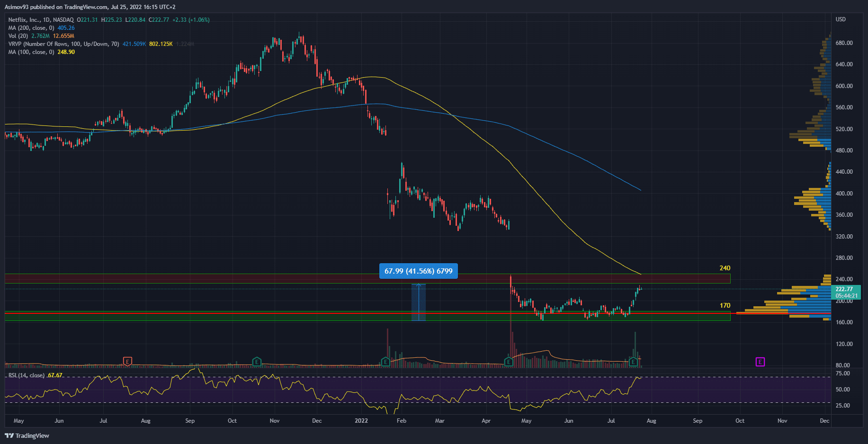Click the Vol (20) indicator legend
This screenshot has height=444, width=868.
coord(18,36)
